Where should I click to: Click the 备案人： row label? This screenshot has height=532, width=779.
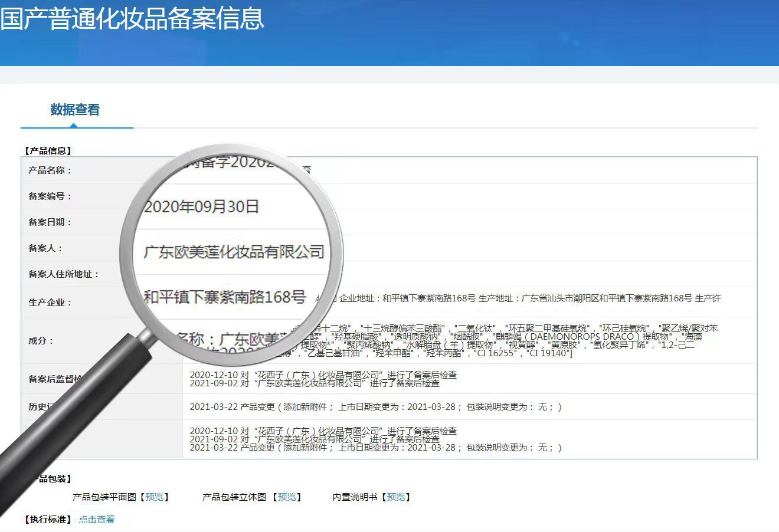tap(45, 248)
